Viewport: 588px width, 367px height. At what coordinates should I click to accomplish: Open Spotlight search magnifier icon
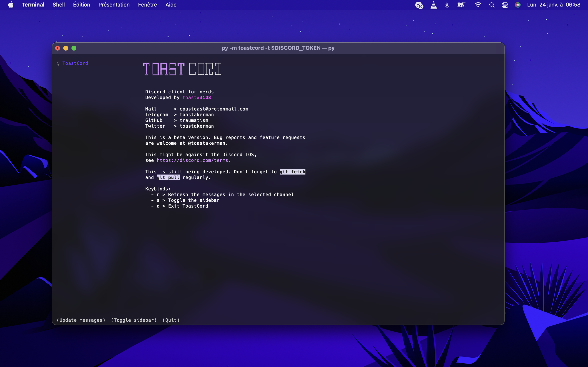[492, 5]
